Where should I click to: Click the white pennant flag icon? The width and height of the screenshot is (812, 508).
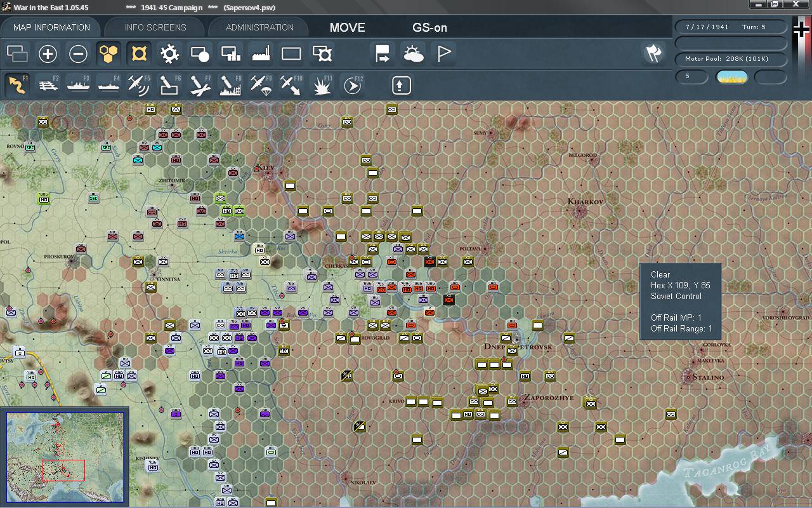(x=444, y=54)
